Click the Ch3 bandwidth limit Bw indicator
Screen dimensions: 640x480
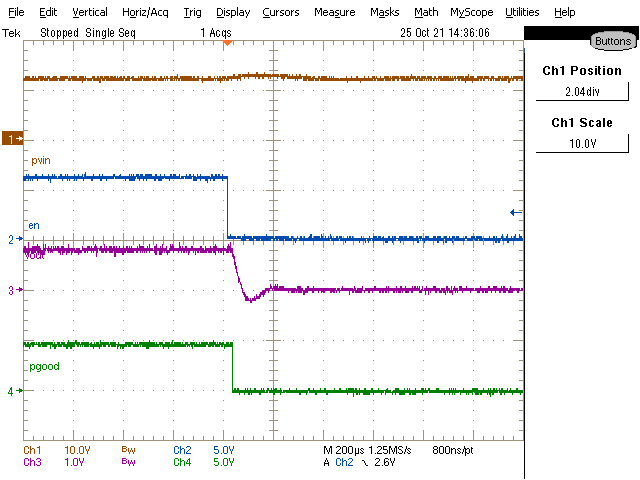pos(128,462)
